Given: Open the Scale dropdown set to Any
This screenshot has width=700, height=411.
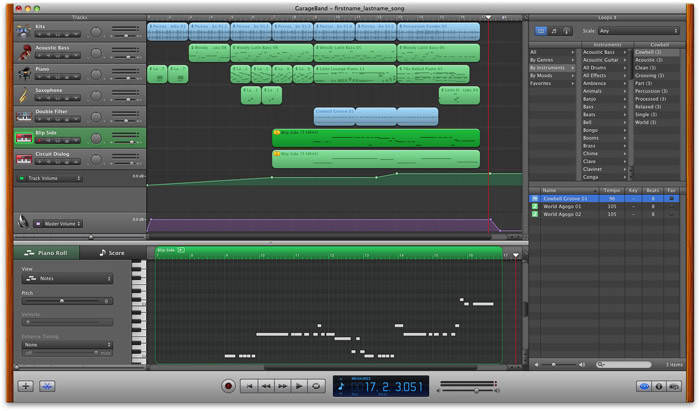Looking at the screenshot, I should click(638, 31).
